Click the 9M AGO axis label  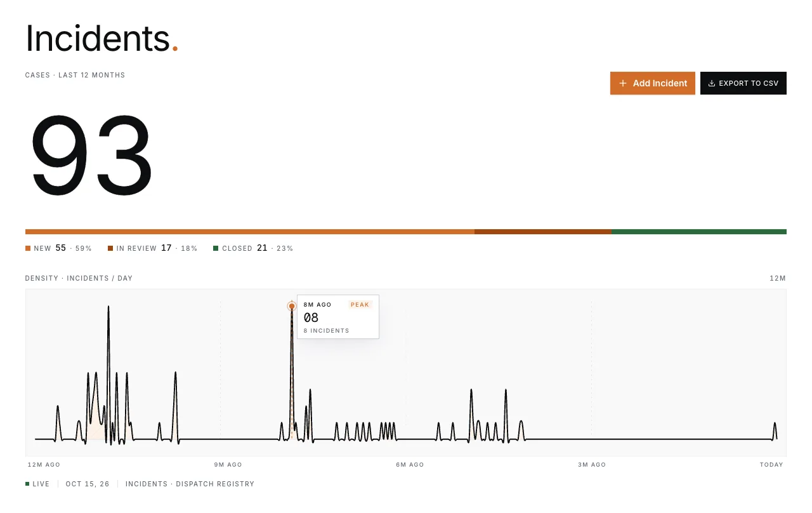(x=228, y=465)
